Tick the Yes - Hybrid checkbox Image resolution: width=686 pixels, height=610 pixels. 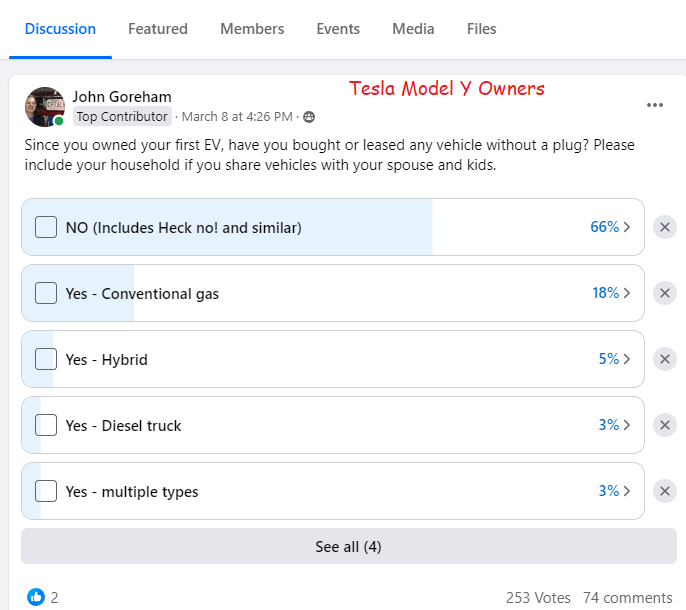46,359
